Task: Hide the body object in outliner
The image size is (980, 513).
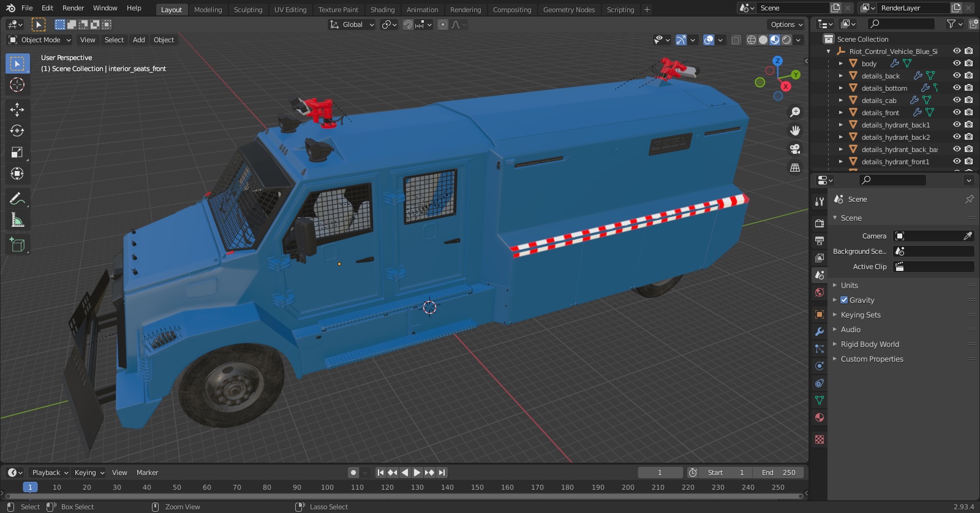Action: pos(957,63)
